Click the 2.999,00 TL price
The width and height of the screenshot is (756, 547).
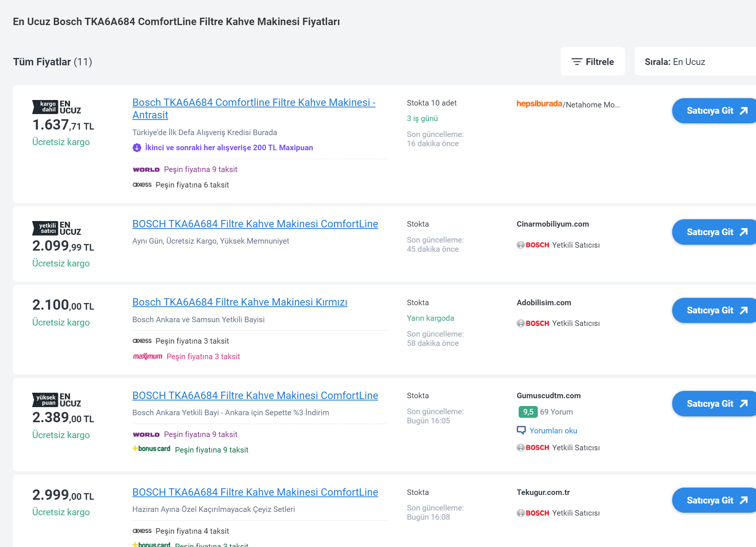(x=63, y=495)
